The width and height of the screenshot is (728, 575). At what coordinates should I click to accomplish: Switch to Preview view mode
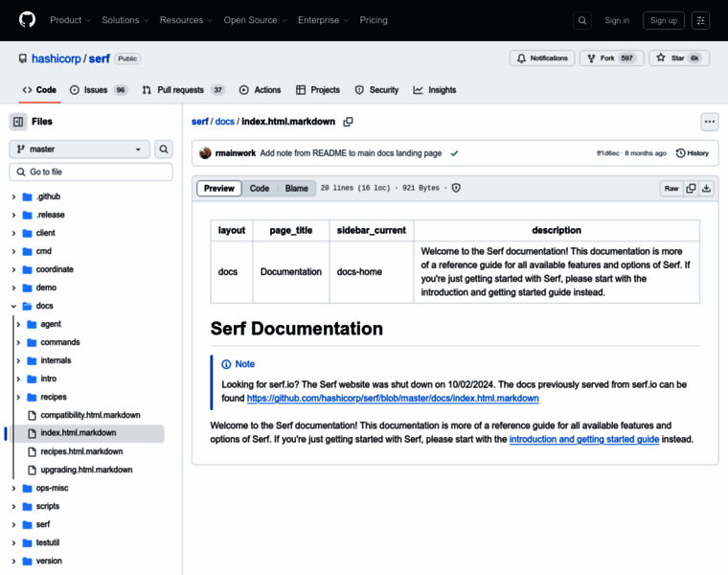coord(218,189)
